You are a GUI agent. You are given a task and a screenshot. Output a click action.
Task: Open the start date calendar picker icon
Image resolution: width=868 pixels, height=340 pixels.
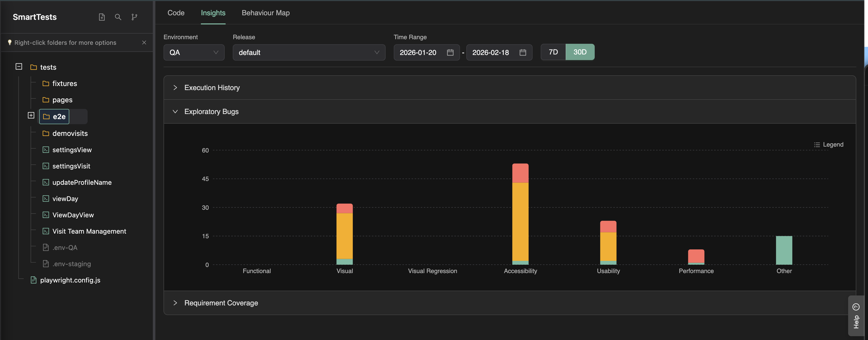pyautogui.click(x=450, y=52)
